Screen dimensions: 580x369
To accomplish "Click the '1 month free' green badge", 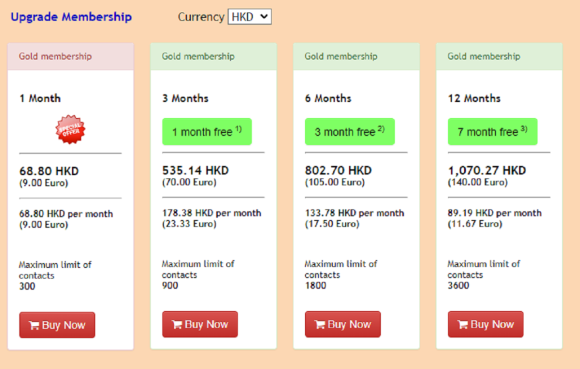I will [207, 132].
